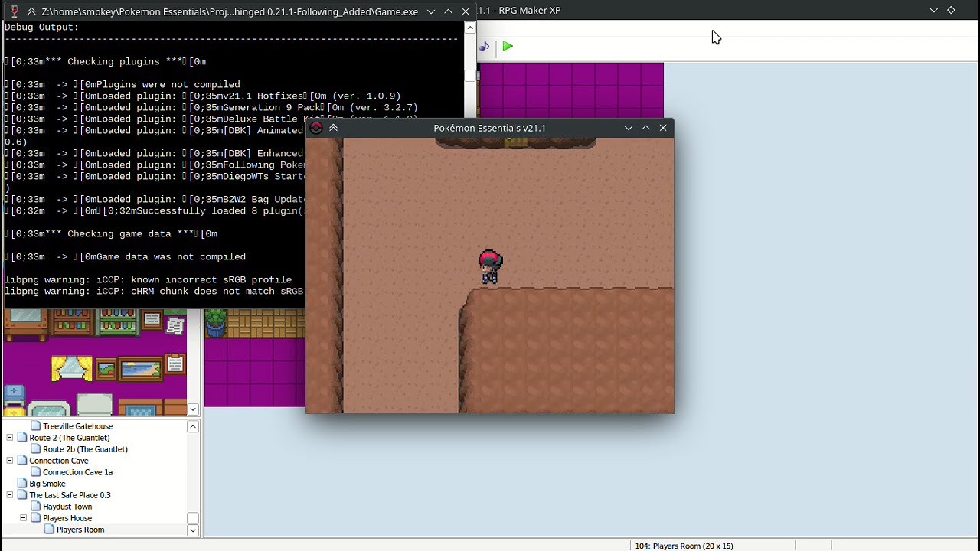Click the red-capped player character in game window
Viewport: 980px width, 551px height.
[490, 267]
